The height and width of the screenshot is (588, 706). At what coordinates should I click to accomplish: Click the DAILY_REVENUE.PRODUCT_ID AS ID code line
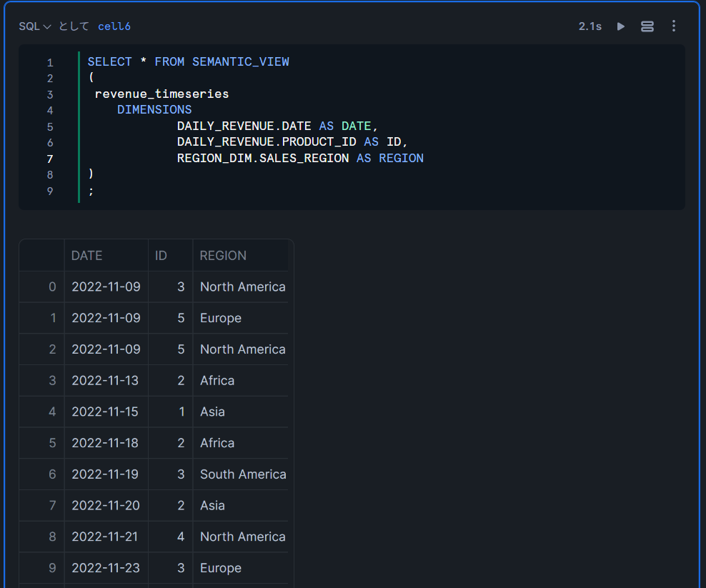pos(292,142)
